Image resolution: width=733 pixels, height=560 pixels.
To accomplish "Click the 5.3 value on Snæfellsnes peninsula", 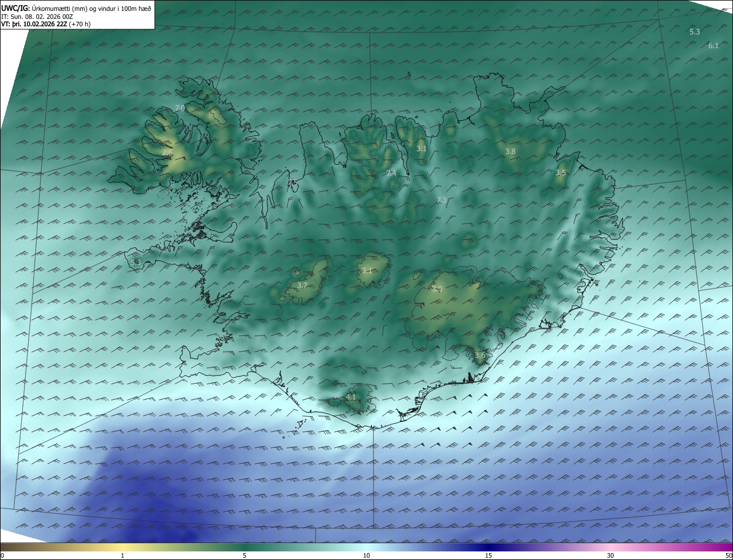I will [x=136, y=262].
